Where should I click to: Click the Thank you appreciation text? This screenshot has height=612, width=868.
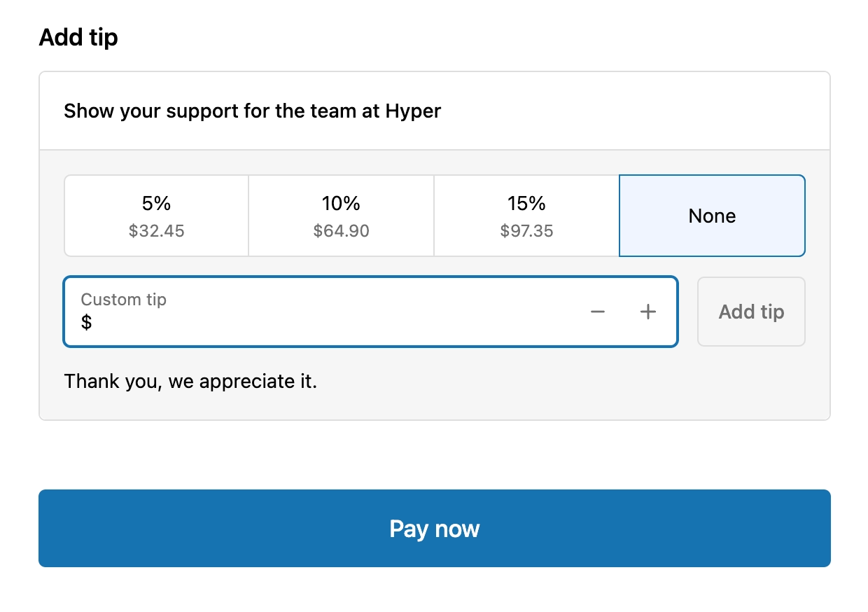click(190, 382)
